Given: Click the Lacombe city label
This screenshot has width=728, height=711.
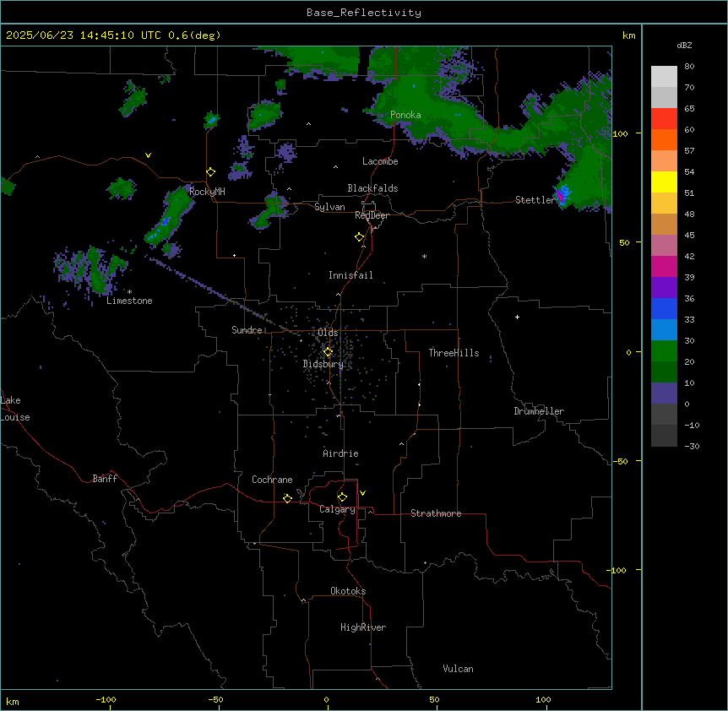Looking at the screenshot, I should [x=380, y=161].
